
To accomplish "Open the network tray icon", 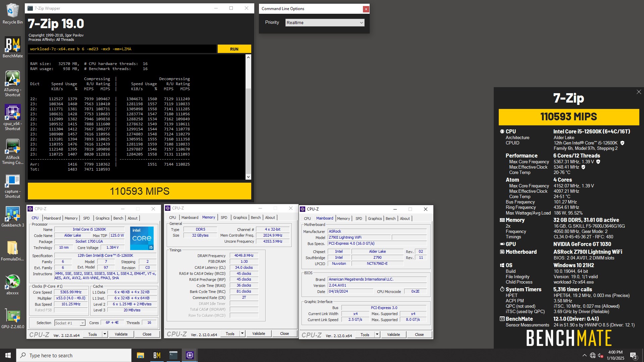I will tap(593, 355).
